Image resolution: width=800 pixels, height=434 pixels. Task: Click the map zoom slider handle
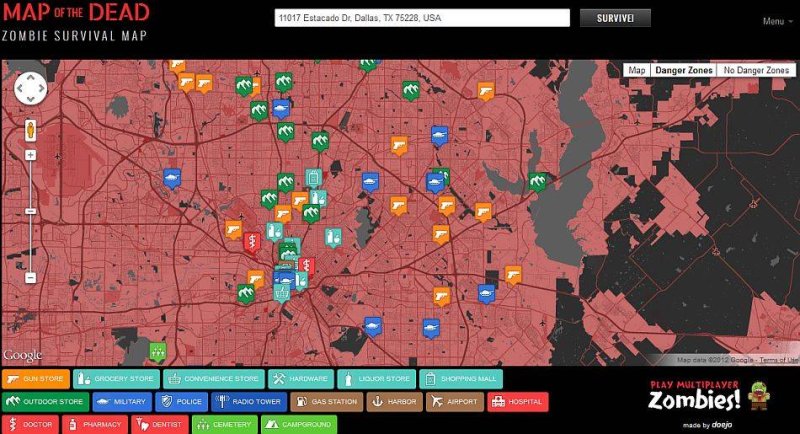(30, 211)
